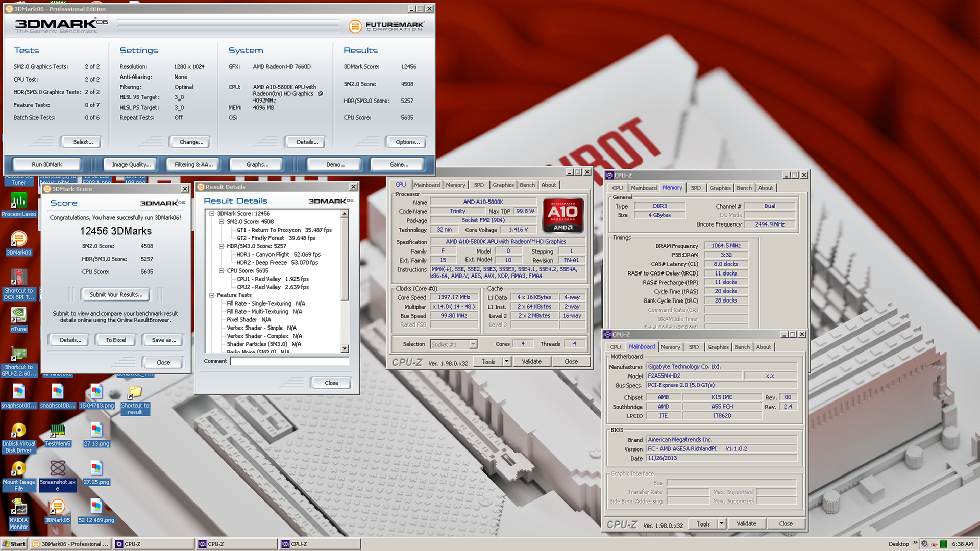Collapse the Feature Tests tree node
980x551 pixels.
pyautogui.click(x=212, y=295)
